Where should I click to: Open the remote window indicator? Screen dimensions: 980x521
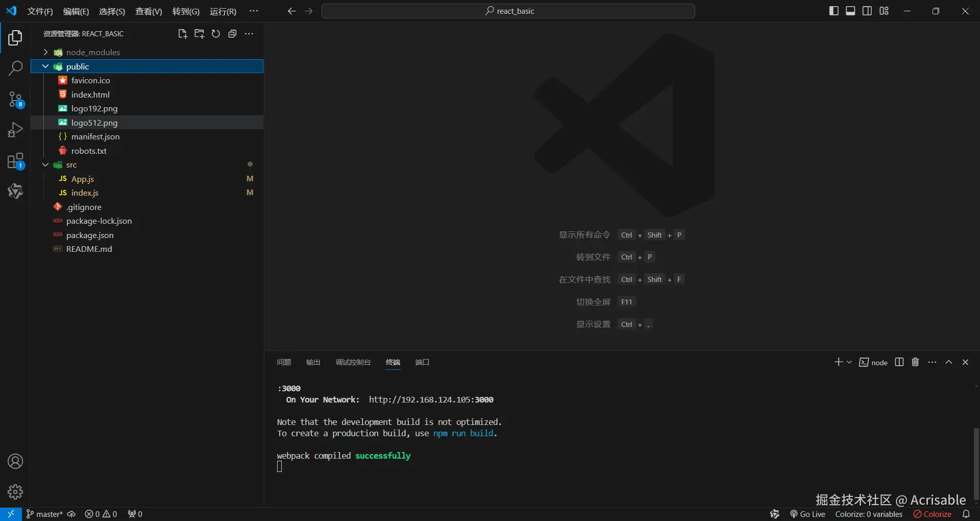(x=11, y=514)
